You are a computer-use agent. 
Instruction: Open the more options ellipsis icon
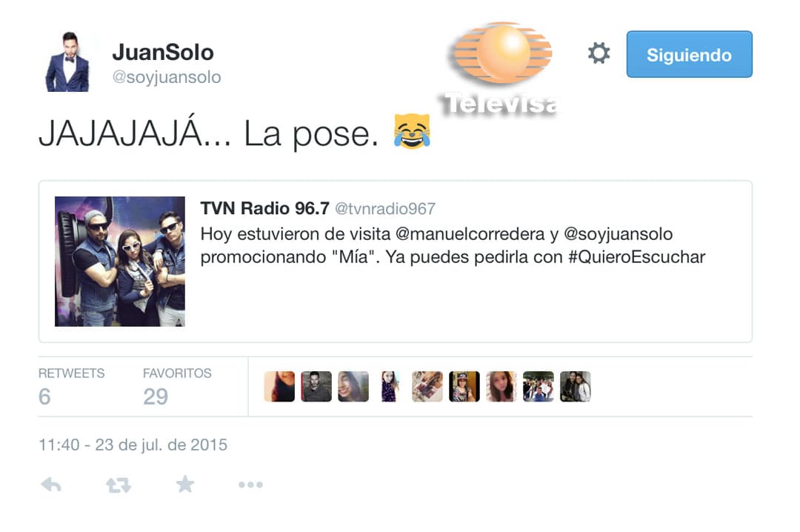(250, 485)
